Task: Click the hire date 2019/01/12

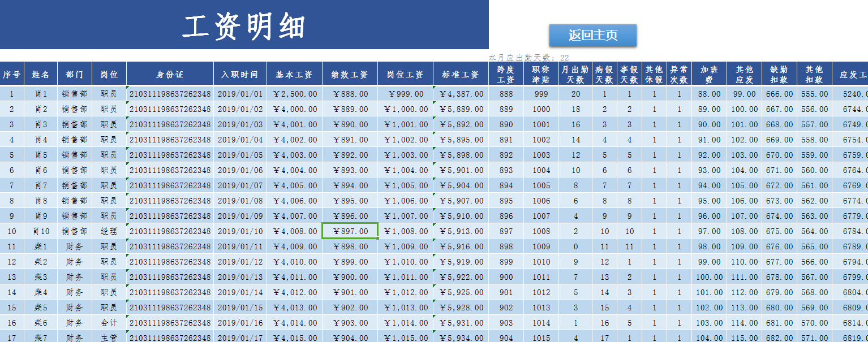Action: point(240,262)
